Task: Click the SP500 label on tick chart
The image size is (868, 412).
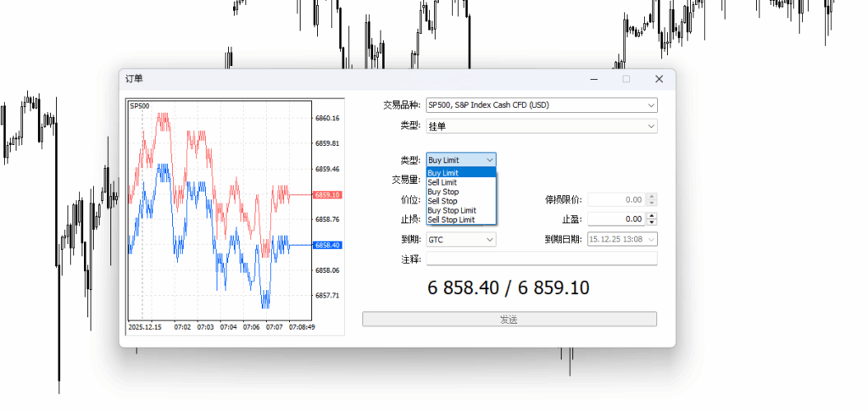Action: [x=140, y=106]
